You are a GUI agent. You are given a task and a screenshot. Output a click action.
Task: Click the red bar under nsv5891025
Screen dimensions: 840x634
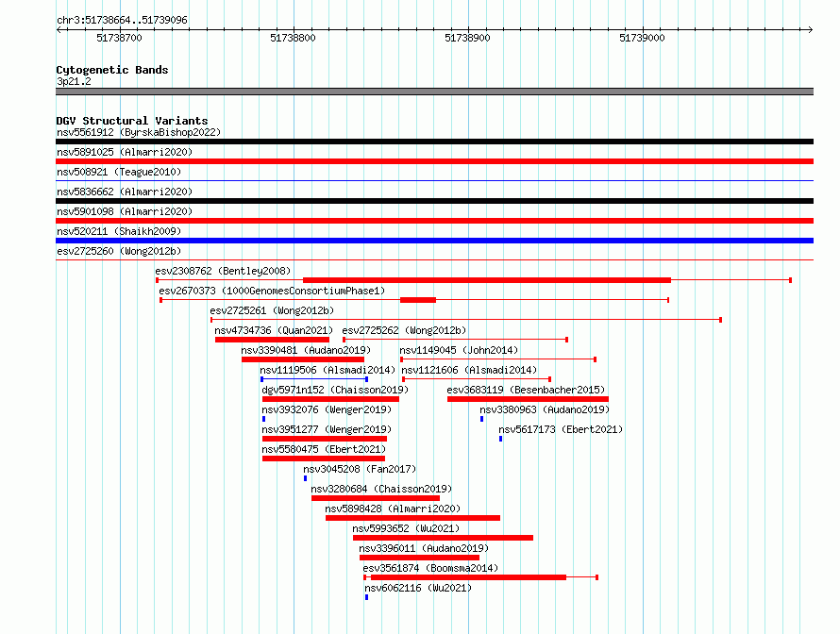[x=434, y=161]
